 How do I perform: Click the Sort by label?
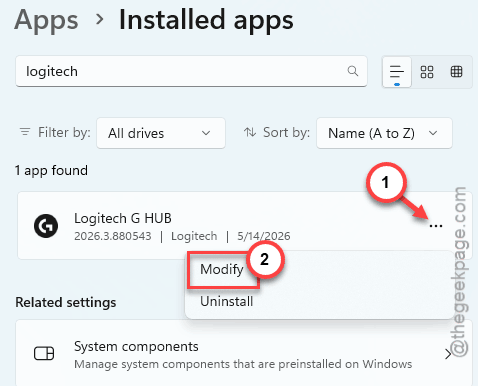point(286,133)
